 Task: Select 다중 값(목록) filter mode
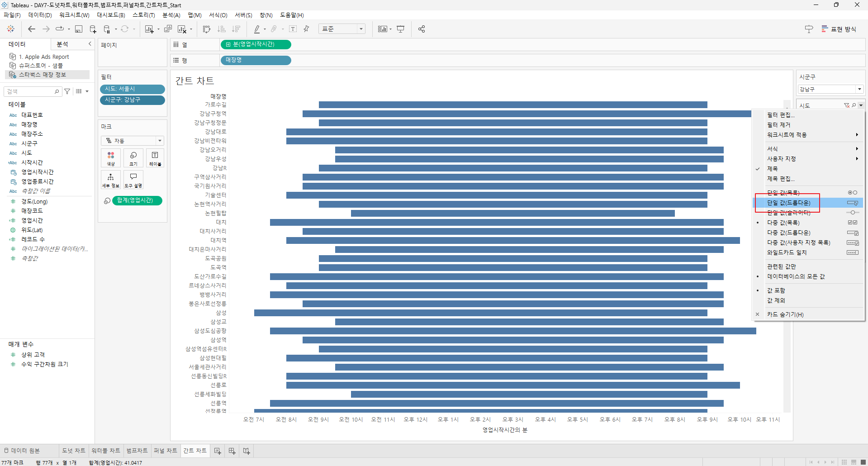[x=808, y=223]
